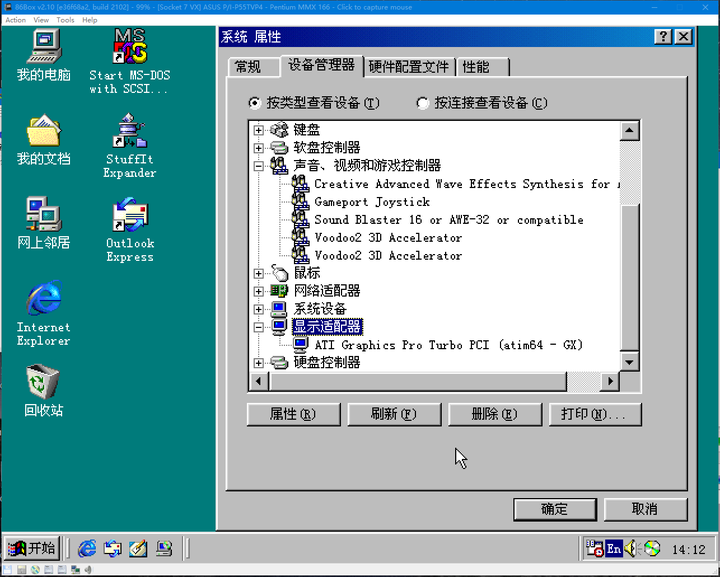This screenshot has height=577, width=720.
Task: Expand the floppy controller (软盘控制器) node
Action: point(259,148)
